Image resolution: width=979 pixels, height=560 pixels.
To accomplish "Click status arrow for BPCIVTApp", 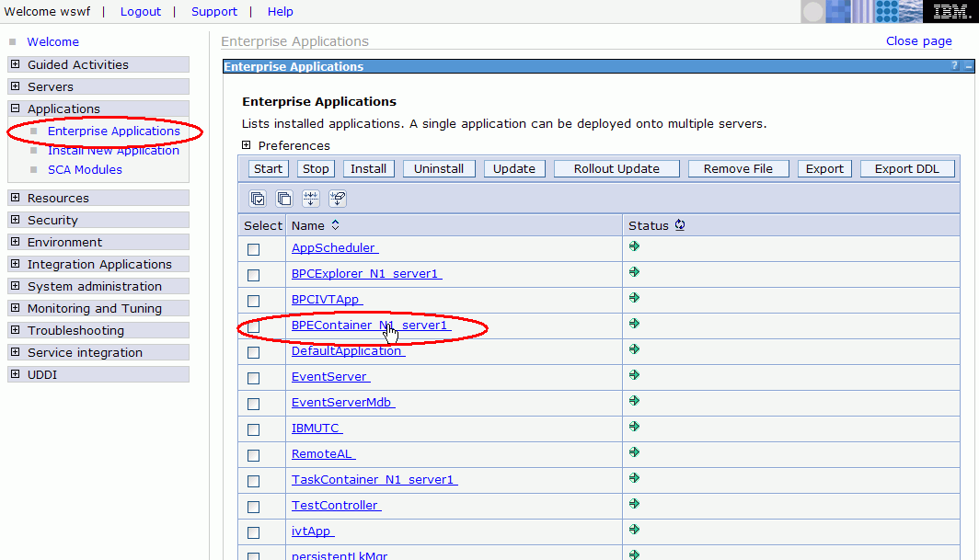I will pos(634,297).
